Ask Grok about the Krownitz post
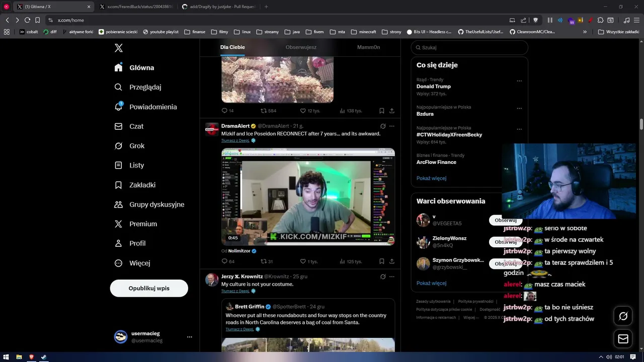 tap(382, 277)
